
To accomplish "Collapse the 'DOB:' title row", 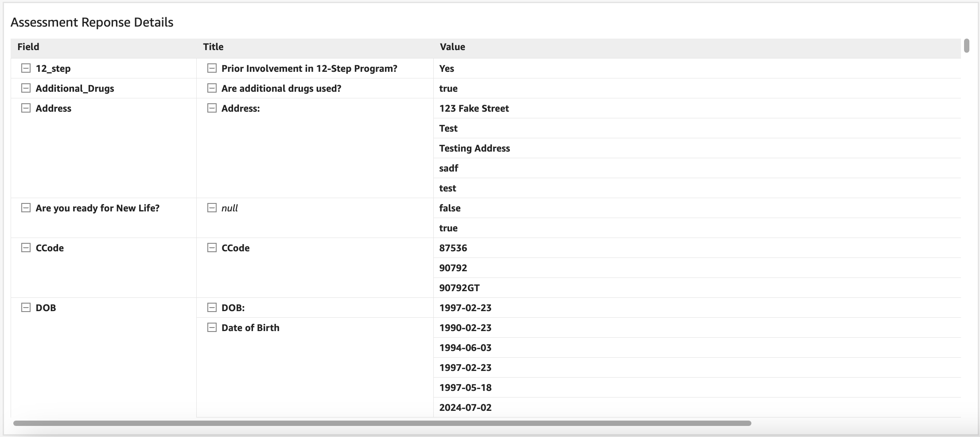I will pos(212,308).
